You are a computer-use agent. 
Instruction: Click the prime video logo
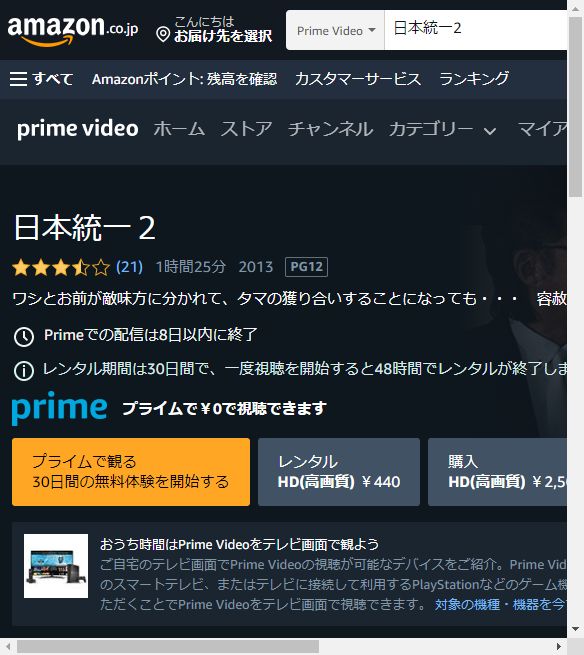pos(77,129)
